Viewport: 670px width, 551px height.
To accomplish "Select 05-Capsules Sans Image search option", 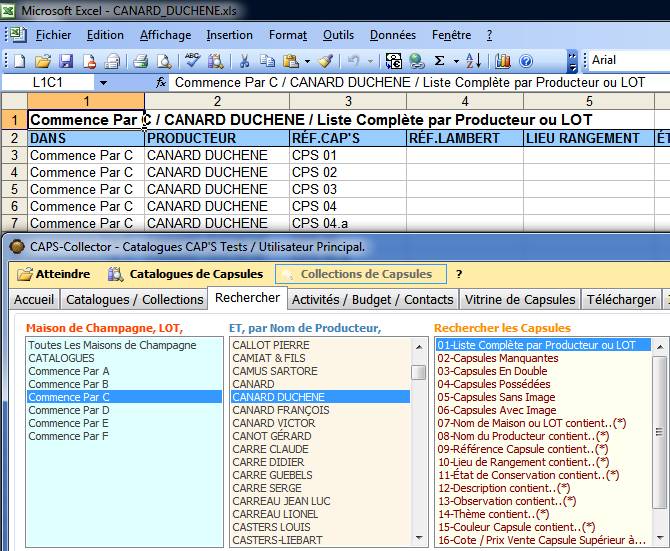I will (543, 397).
